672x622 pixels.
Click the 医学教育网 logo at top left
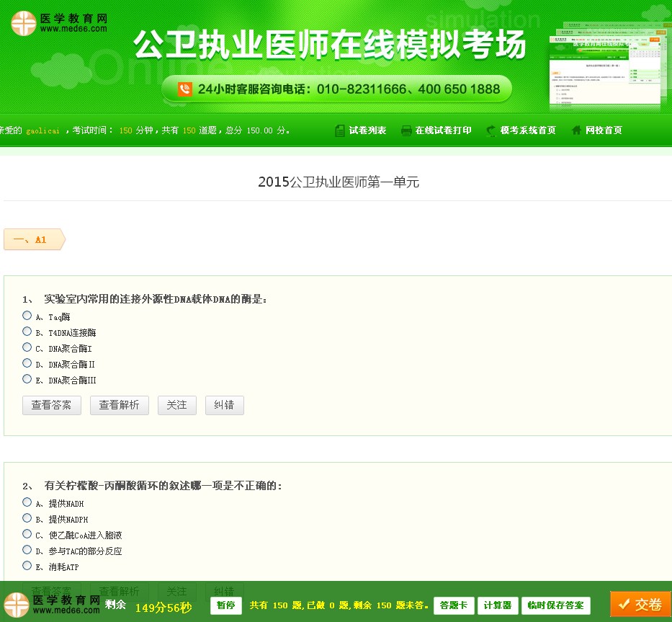(58, 22)
